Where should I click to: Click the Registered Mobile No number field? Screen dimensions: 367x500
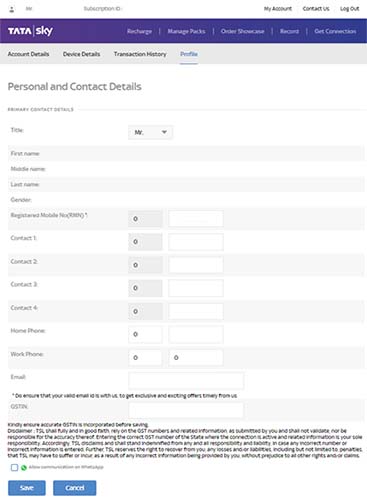coord(196,219)
